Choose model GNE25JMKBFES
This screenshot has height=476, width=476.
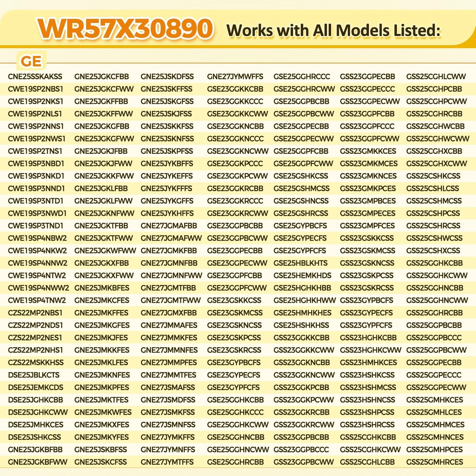[x=102, y=288]
